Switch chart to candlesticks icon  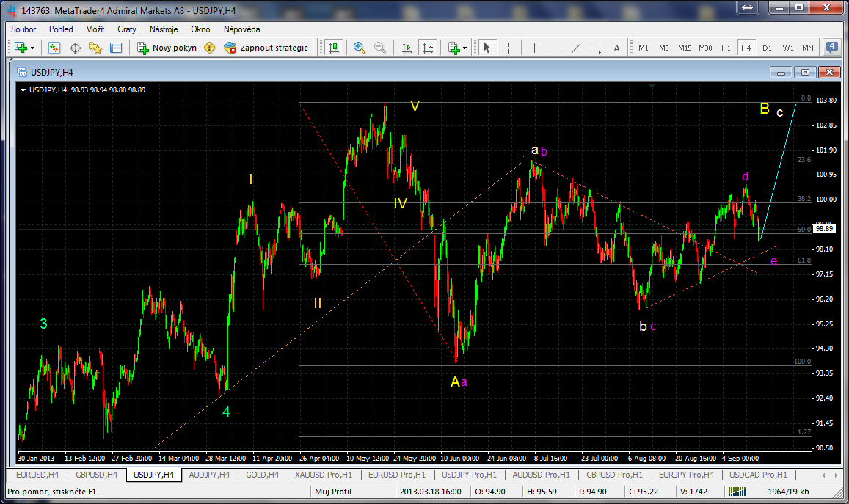[334, 48]
